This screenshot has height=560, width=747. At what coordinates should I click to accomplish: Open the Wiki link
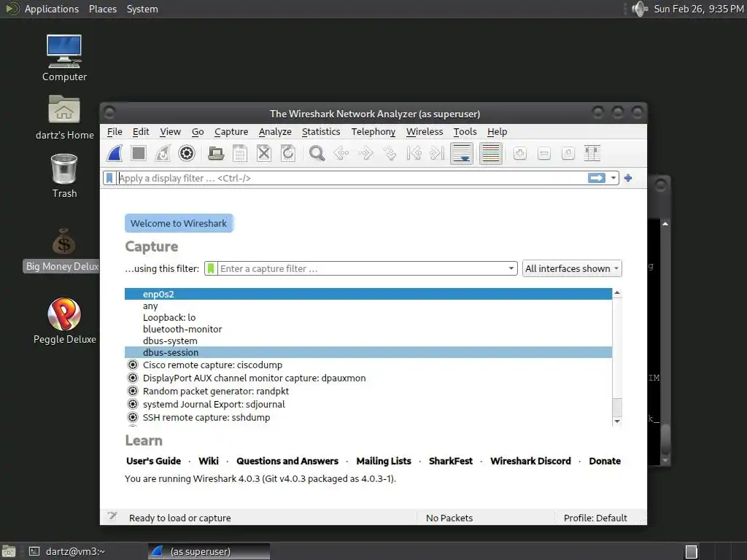(208, 461)
